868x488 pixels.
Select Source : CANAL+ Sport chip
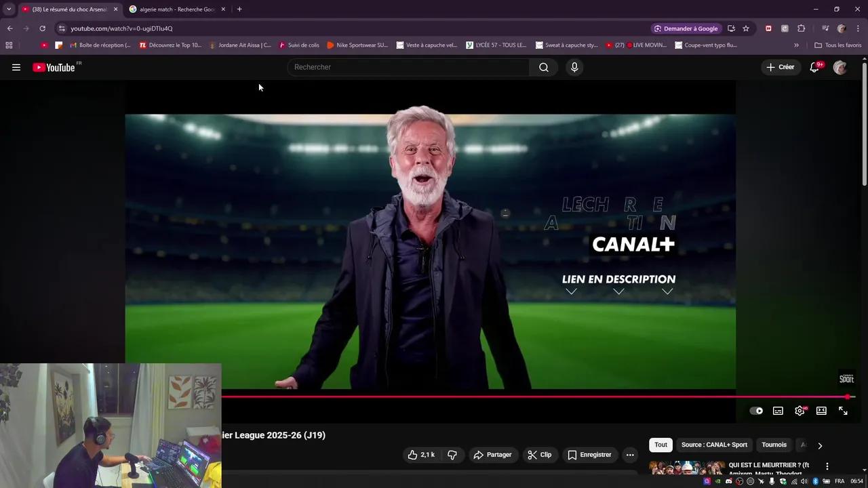[714, 445]
